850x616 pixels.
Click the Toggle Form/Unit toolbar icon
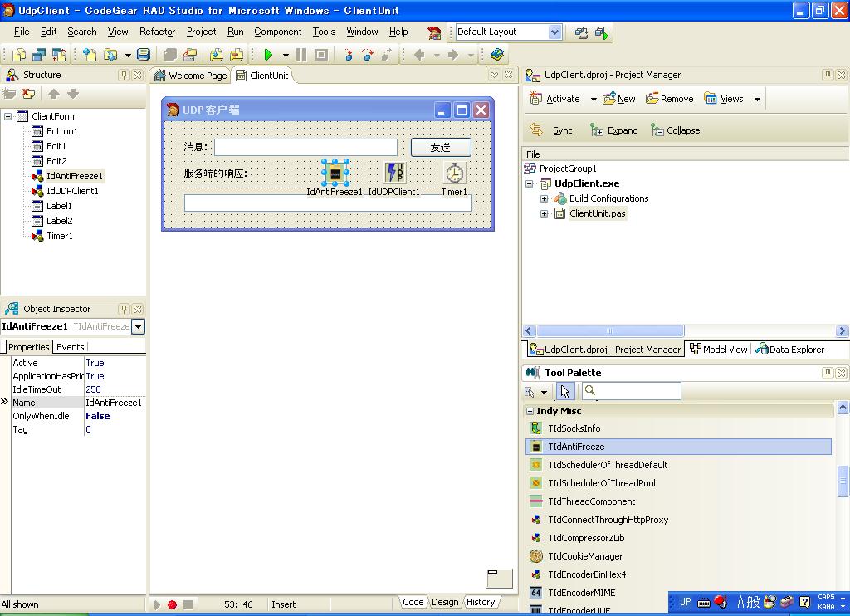pos(59,55)
